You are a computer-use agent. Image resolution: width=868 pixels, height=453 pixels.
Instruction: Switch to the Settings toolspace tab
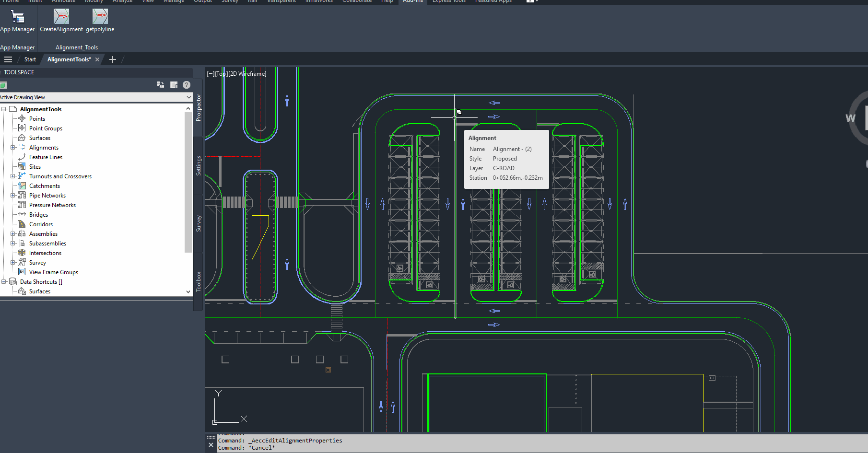click(x=198, y=166)
